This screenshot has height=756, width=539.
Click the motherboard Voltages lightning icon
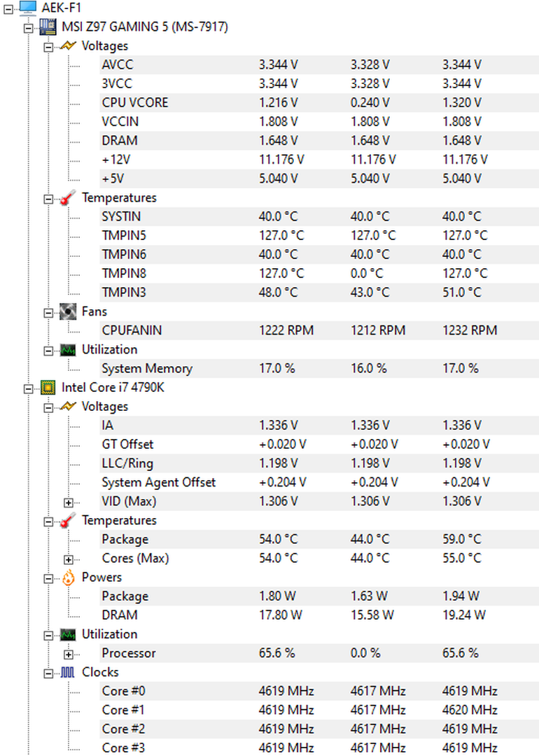click(68, 45)
